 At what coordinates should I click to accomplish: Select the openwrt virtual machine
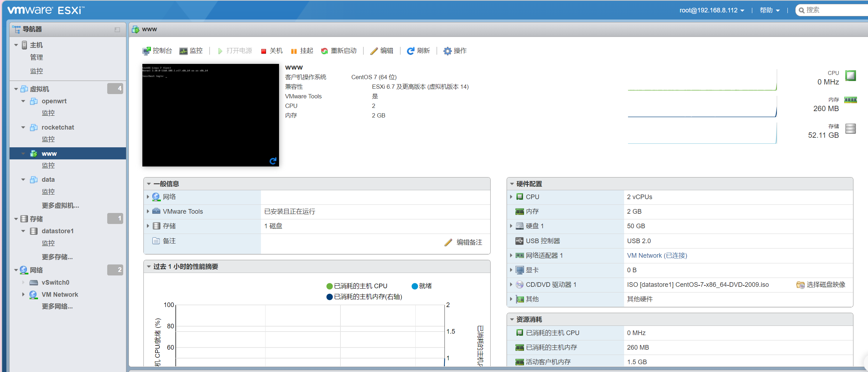54,101
